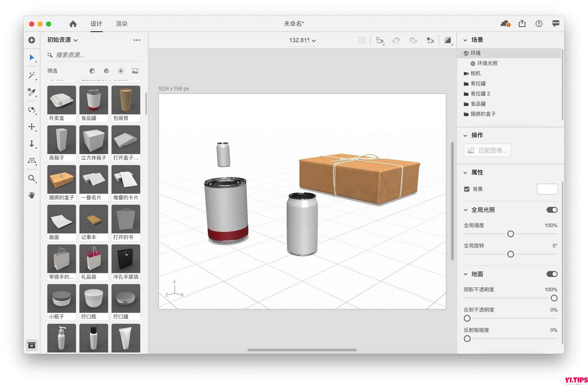The height and width of the screenshot is (385, 588).
Task: Click the Home icon near the tabs
Action: (73, 24)
